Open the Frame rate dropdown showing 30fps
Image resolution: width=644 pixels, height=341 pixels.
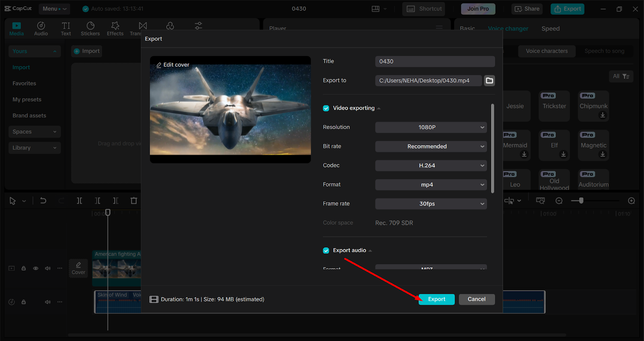[x=431, y=204]
